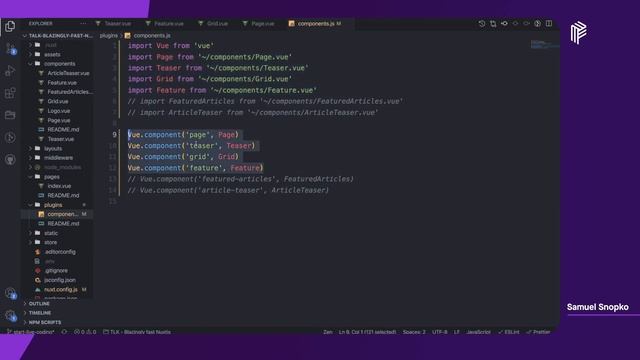Viewport: 640px width, 360px height.
Task: Open Accounts icon in activity bar
Action: click(x=10, y=293)
